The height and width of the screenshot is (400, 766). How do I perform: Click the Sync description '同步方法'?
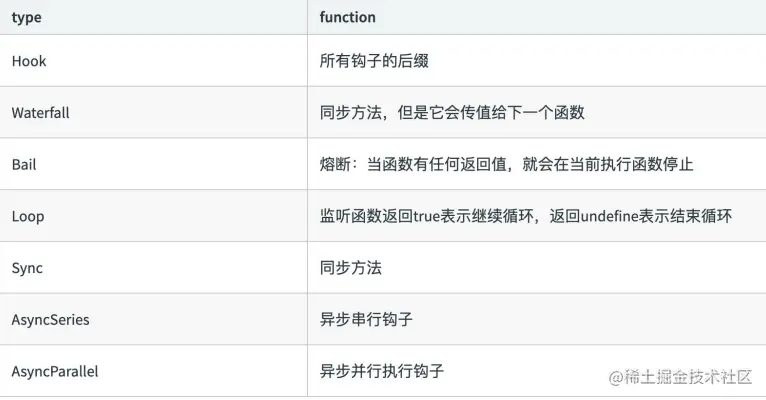click(351, 268)
